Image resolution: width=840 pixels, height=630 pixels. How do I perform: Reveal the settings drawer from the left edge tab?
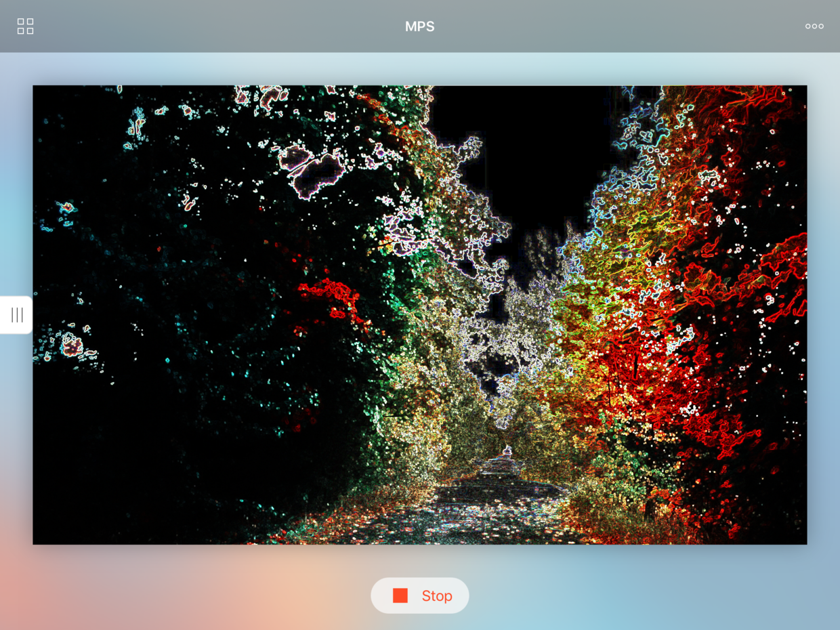pos(16,315)
